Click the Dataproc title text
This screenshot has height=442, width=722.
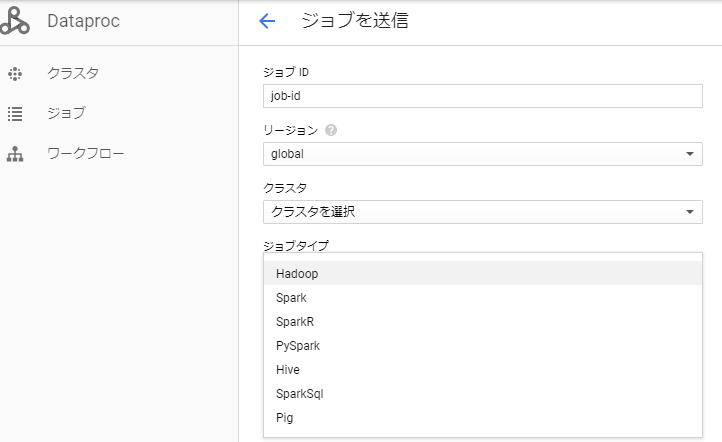pyautogui.click(x=83, y=21)
